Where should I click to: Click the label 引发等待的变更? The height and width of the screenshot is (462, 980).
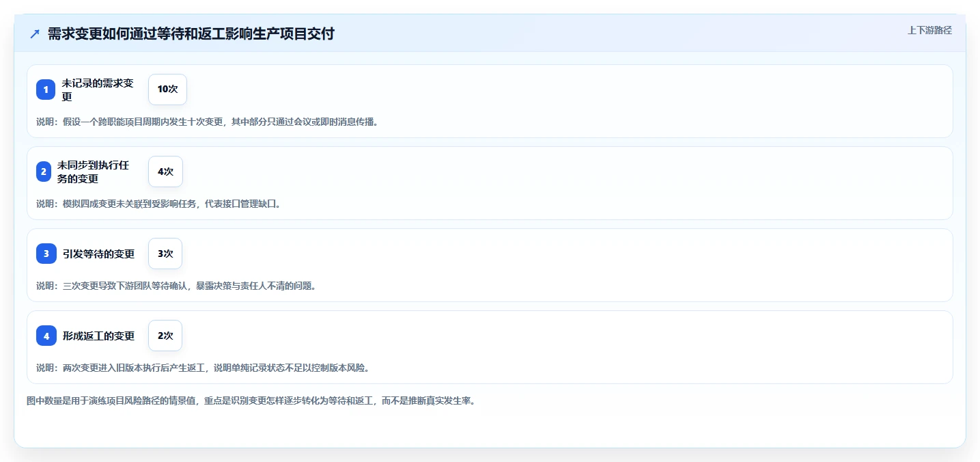[x=98, y=254]
